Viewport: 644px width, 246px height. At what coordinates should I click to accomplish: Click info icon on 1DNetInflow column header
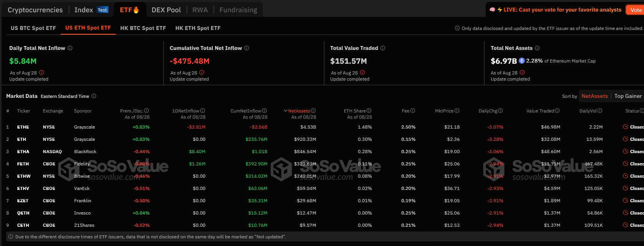[x=202, y=111]
